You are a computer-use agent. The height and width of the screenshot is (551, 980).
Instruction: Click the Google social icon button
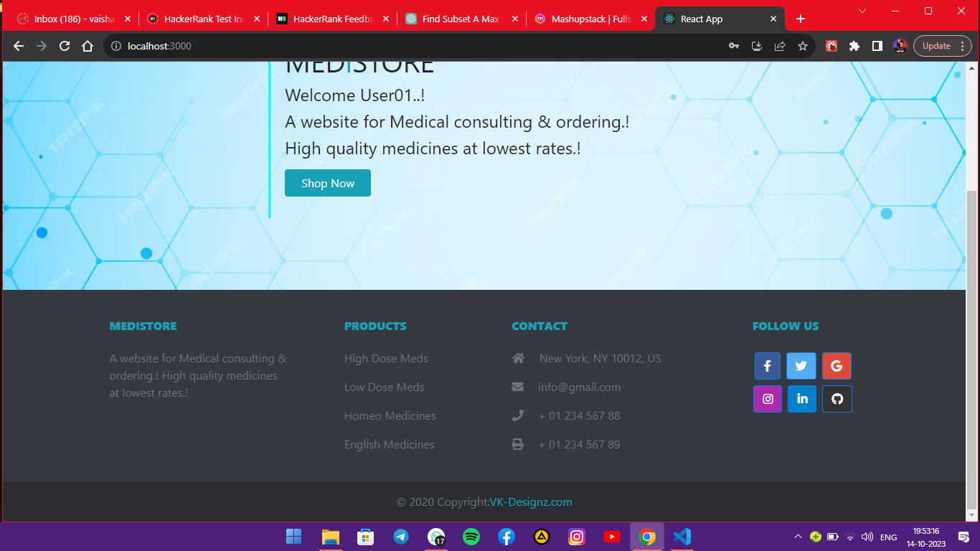tap(837, 366)
